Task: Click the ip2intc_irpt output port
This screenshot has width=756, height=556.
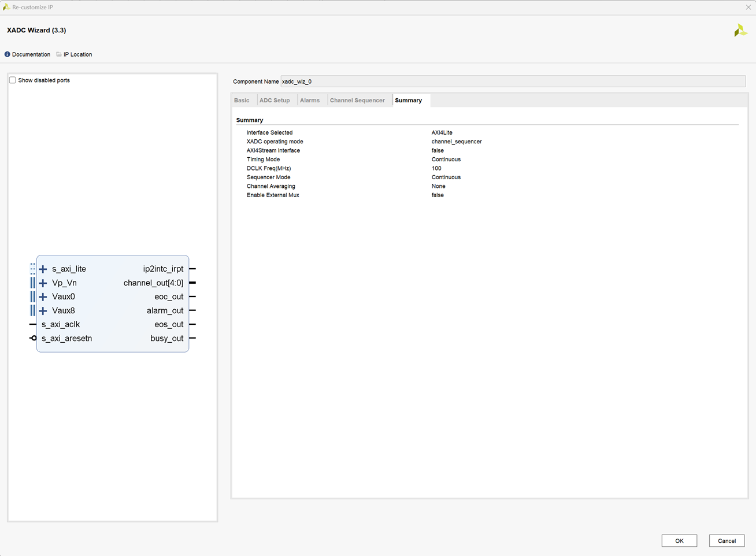Action: 163,269
